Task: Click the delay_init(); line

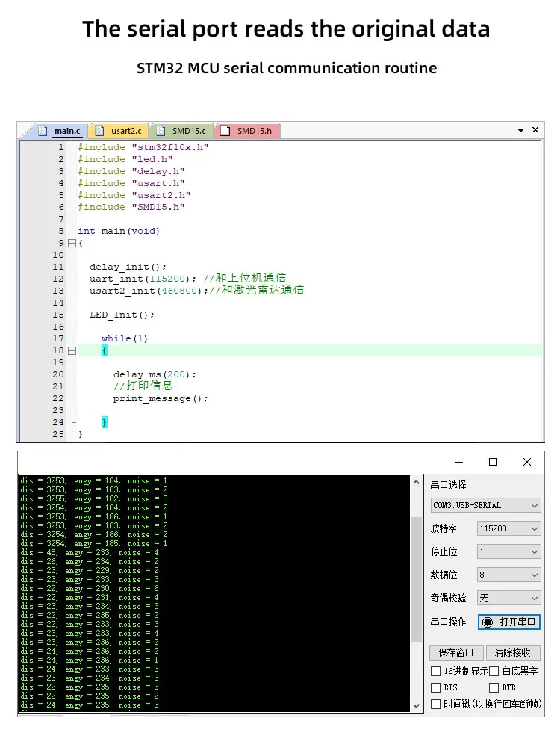Action: click(128, 267)
